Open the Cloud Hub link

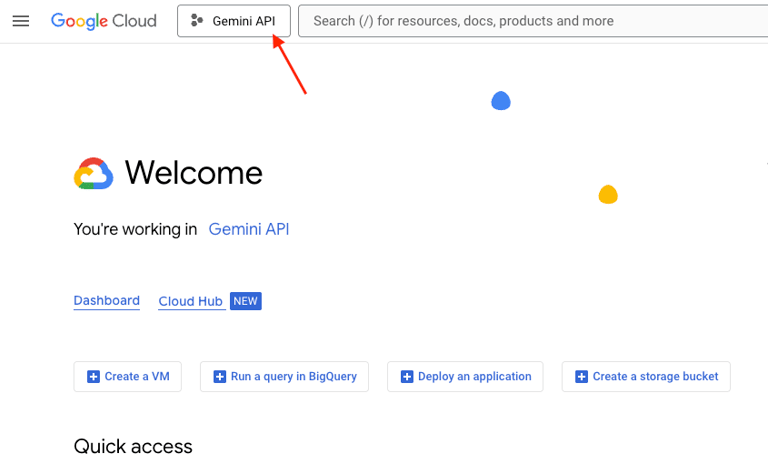(191, 301)
